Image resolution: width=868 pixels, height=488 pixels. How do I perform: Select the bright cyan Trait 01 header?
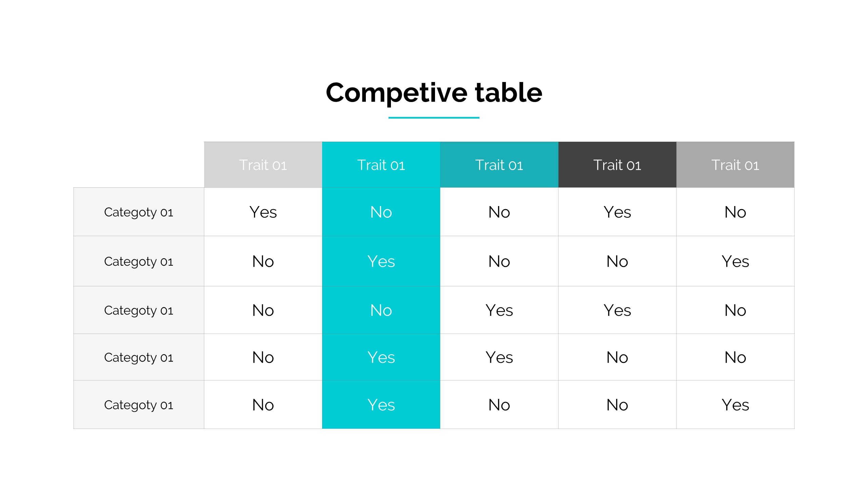pos(381,165)
